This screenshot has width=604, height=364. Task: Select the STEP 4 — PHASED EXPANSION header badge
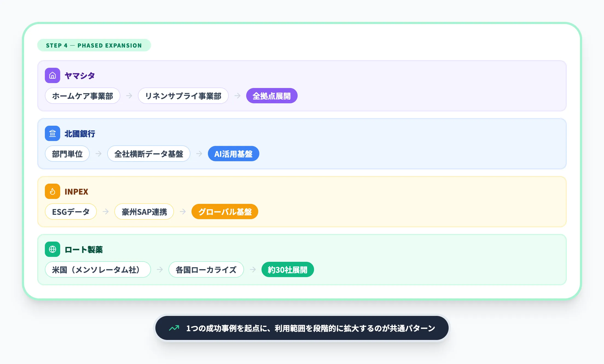click(x=94, y=45)
